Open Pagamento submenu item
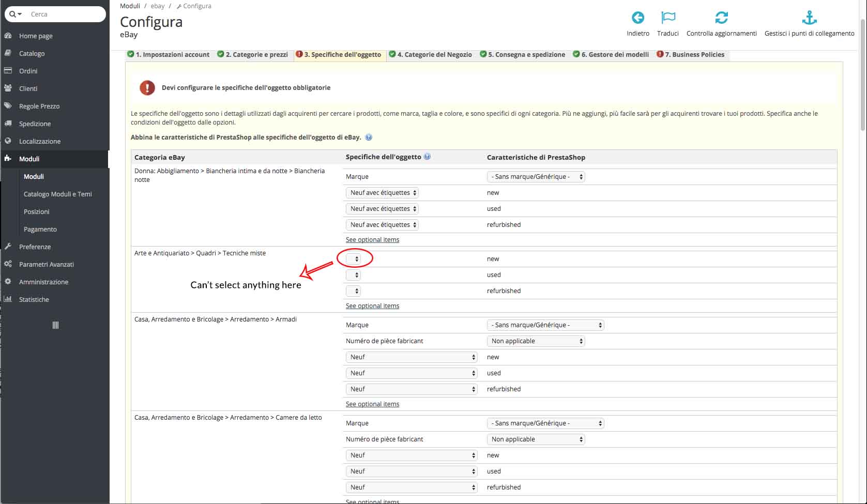This screenshot has width=867, height=504. point(40,229)
